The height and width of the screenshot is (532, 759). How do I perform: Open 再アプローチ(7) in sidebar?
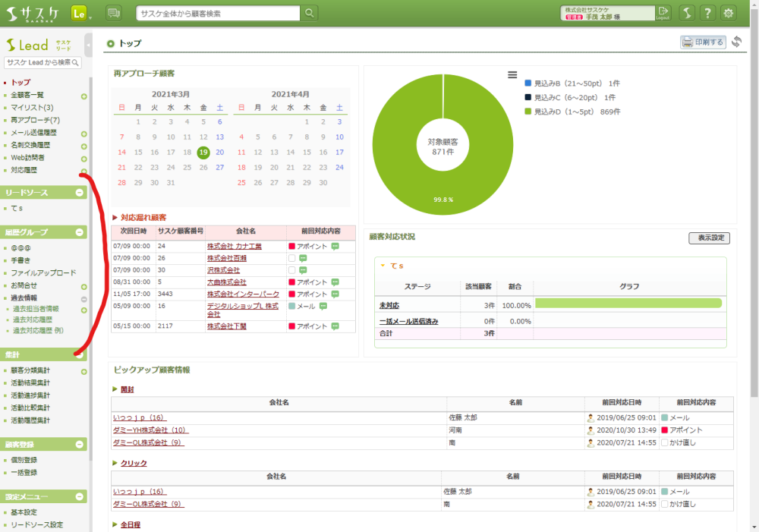click(x=35, y=121)
